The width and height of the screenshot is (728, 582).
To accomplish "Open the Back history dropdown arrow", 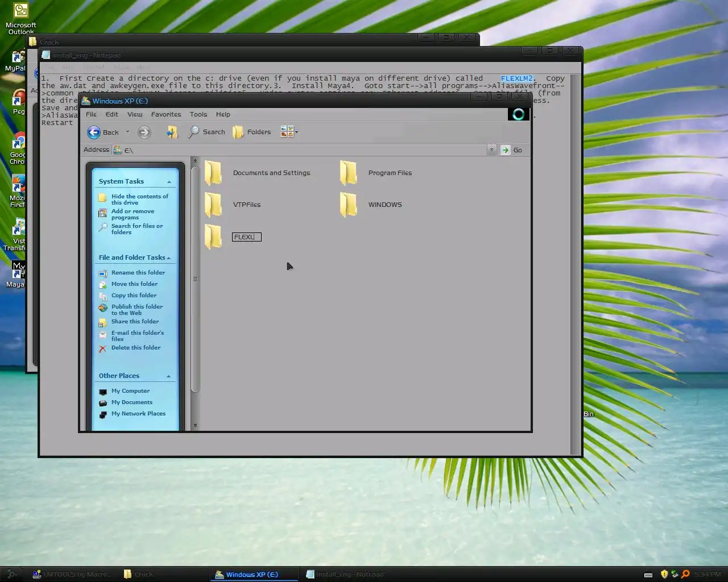I will click(x=127, y=132).
